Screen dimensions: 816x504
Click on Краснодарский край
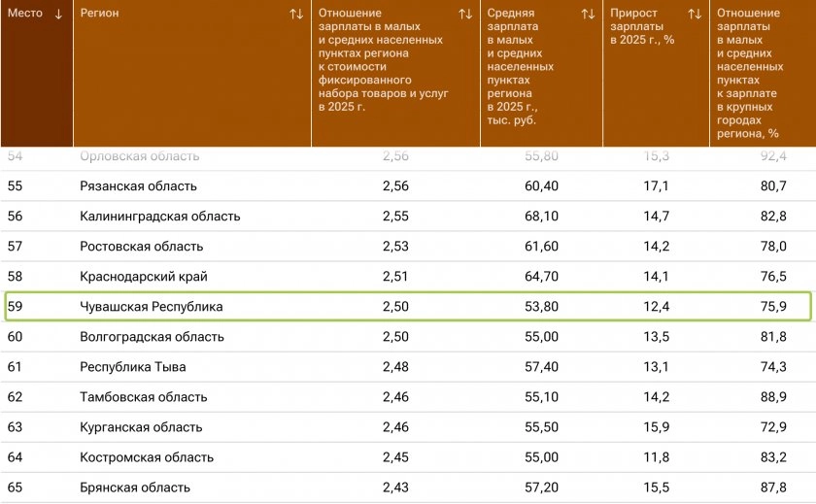tap(144, 277)
